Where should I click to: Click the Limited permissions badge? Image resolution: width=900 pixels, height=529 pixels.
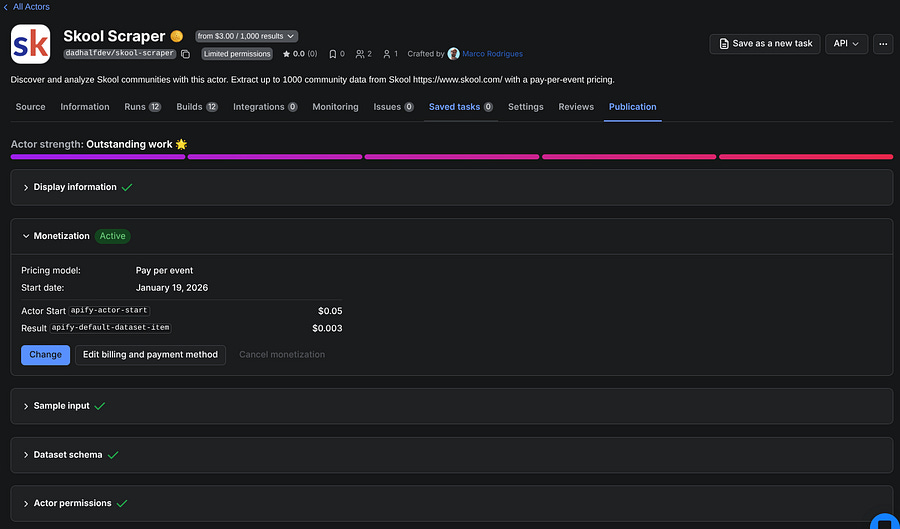point(237,54)
